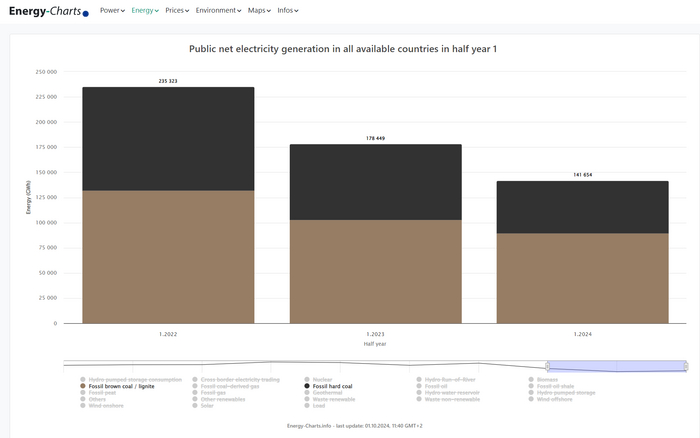Show the Solar series in legend
Image resolution: width=700 pixels, height=438 pixels.
point(207,406)
